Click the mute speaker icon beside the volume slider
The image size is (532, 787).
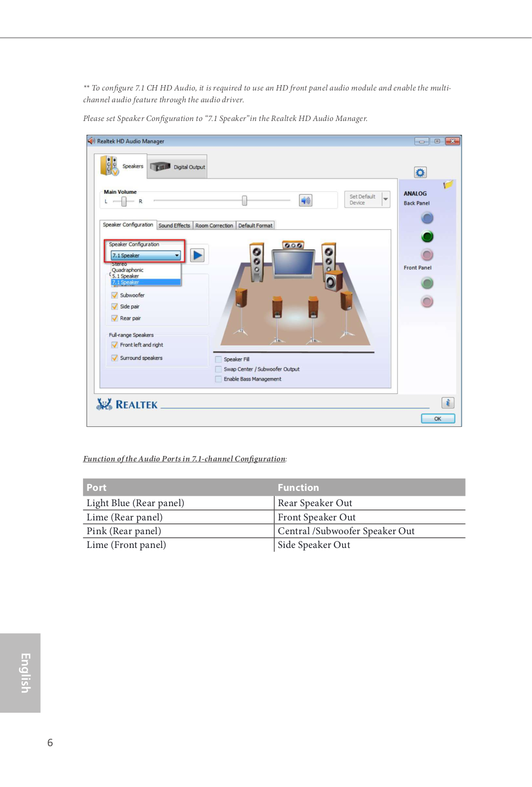305,200
